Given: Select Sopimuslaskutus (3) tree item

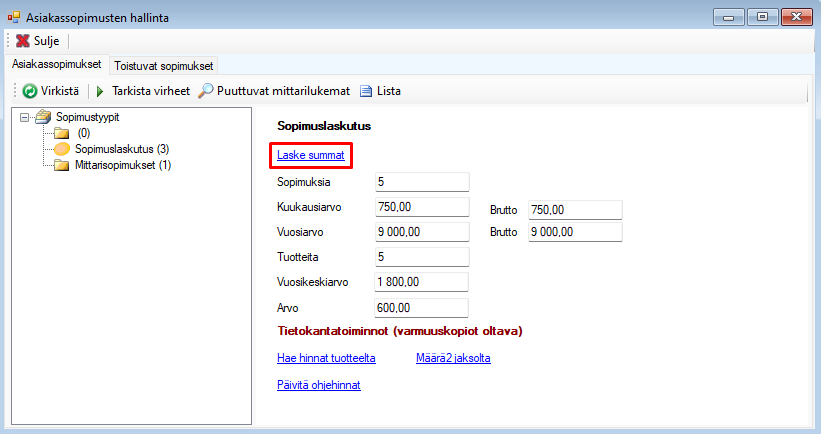Looking at the screenshot, I should (x=122, y=149).
